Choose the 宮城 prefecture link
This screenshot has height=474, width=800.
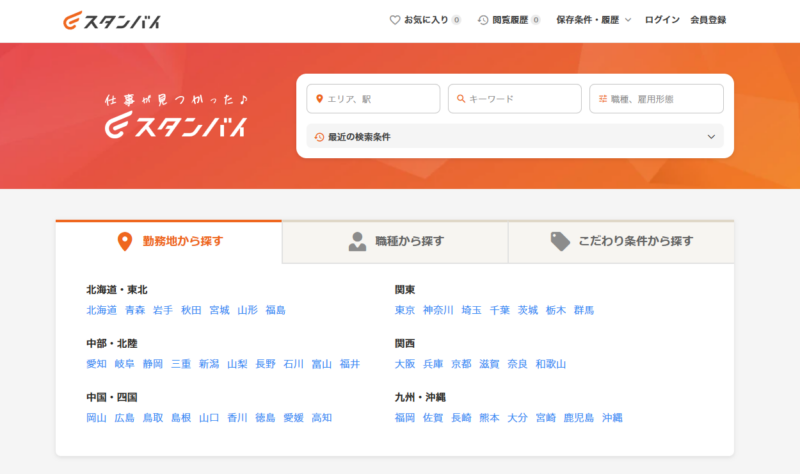tap(219, 310)
